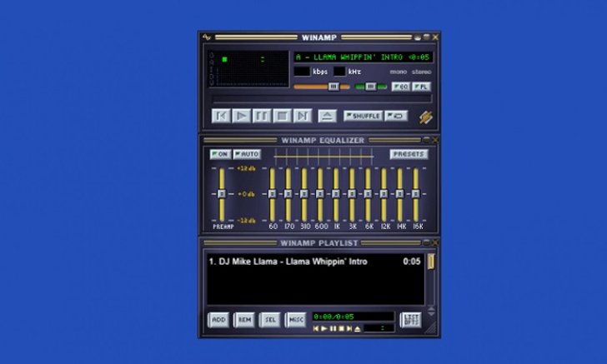Toggle windowshade mode of playlist window
The width and height of the screenshot is (607, 364).
click(427, 242)
